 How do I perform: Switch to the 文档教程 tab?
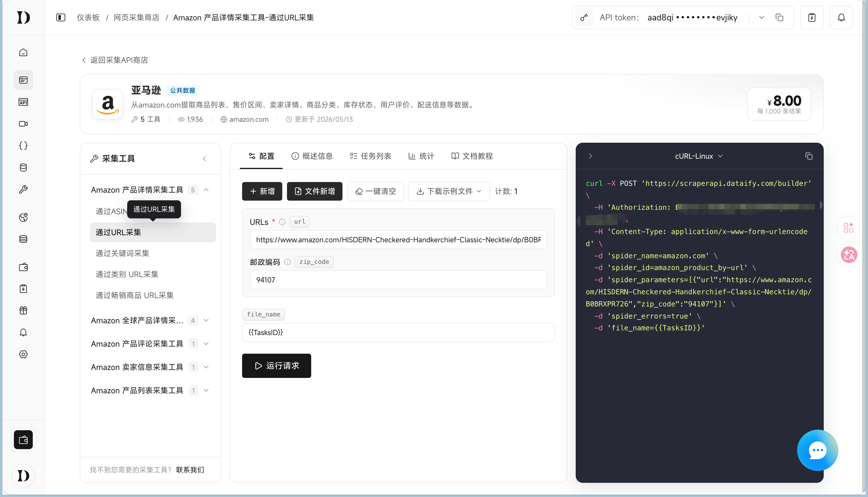[x=472, y=156]
